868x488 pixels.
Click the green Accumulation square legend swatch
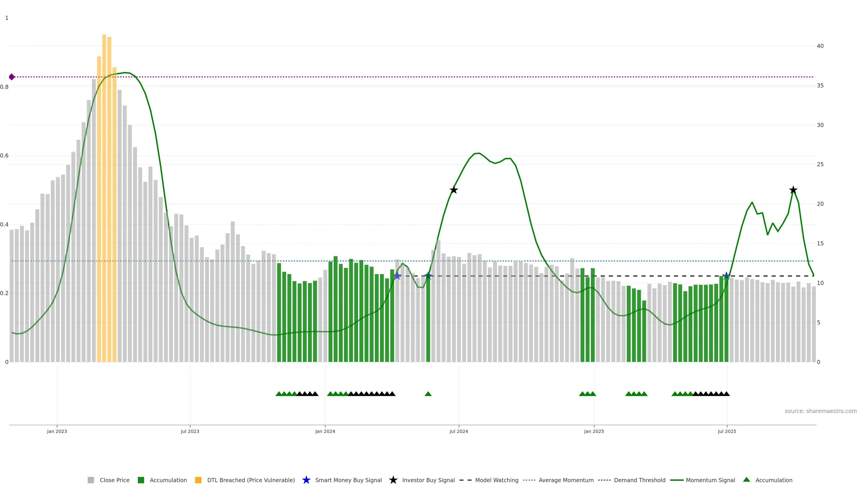tap(141, 480)
